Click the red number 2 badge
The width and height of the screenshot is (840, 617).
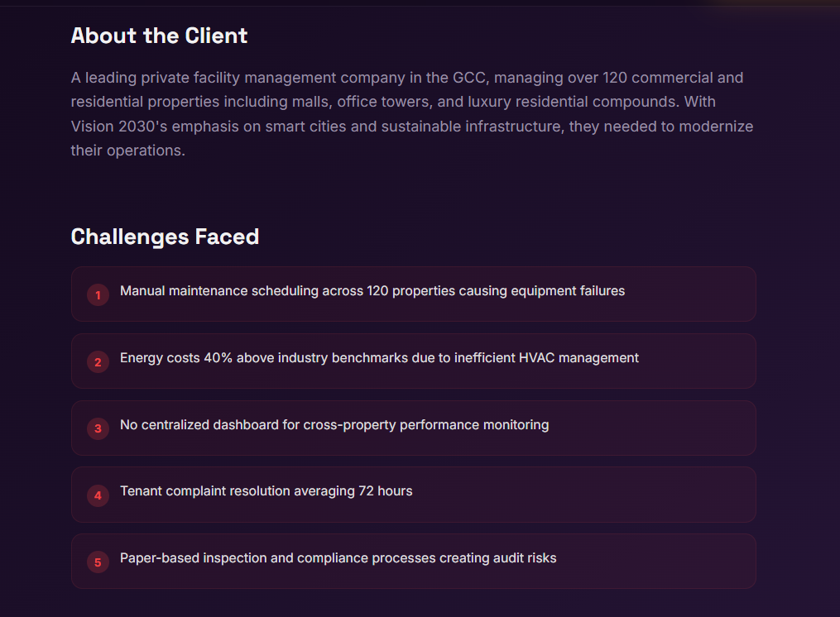coord(98,361)
